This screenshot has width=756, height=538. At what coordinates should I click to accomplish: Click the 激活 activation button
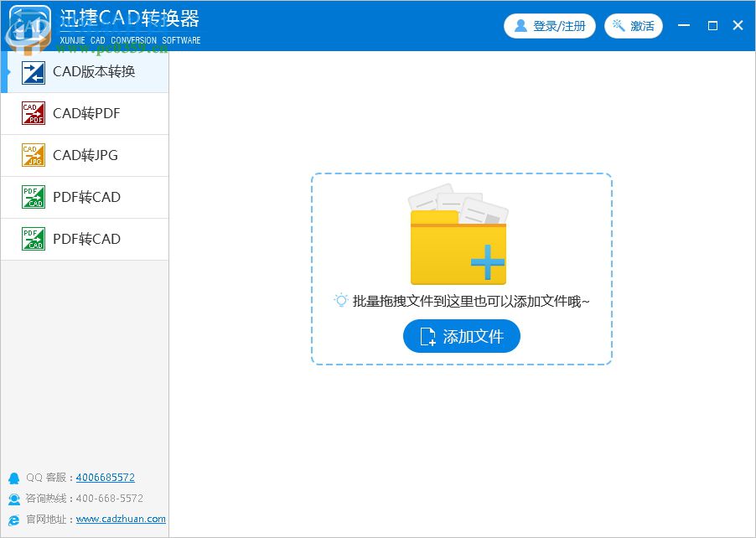634,25
